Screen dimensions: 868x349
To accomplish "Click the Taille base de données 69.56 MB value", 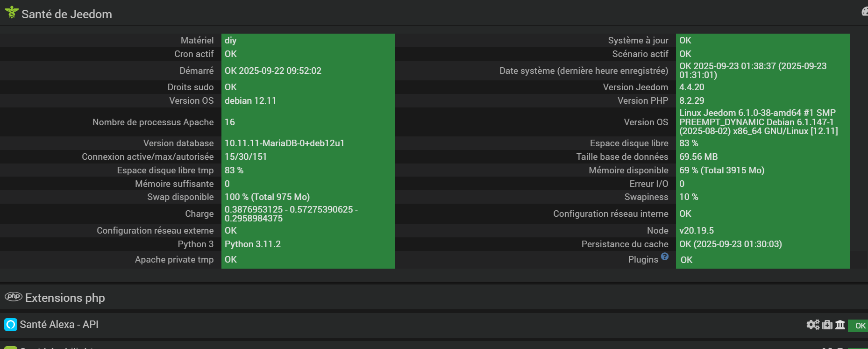I will click(698, 157).
